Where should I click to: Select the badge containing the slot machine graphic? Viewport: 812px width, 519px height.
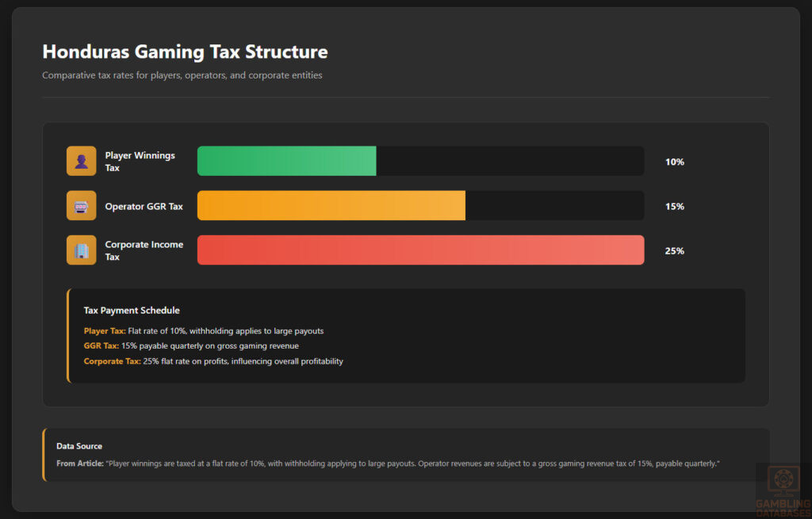(81, 205)
